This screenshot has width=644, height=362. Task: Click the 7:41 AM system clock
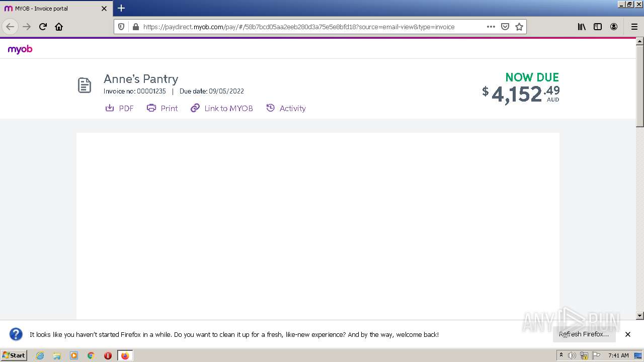[618, 355]
